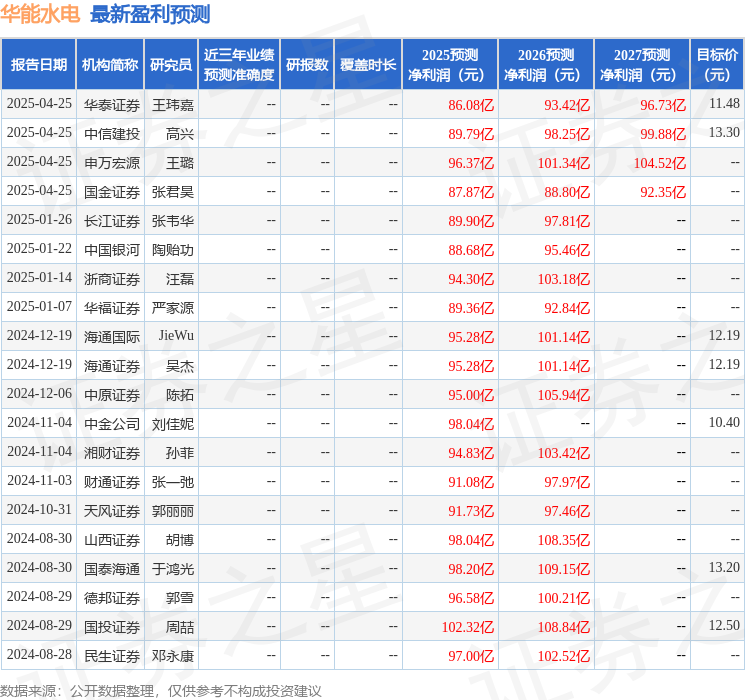Click researcher name 于鸿光
The image size is (745, 700).
[172, 569]
